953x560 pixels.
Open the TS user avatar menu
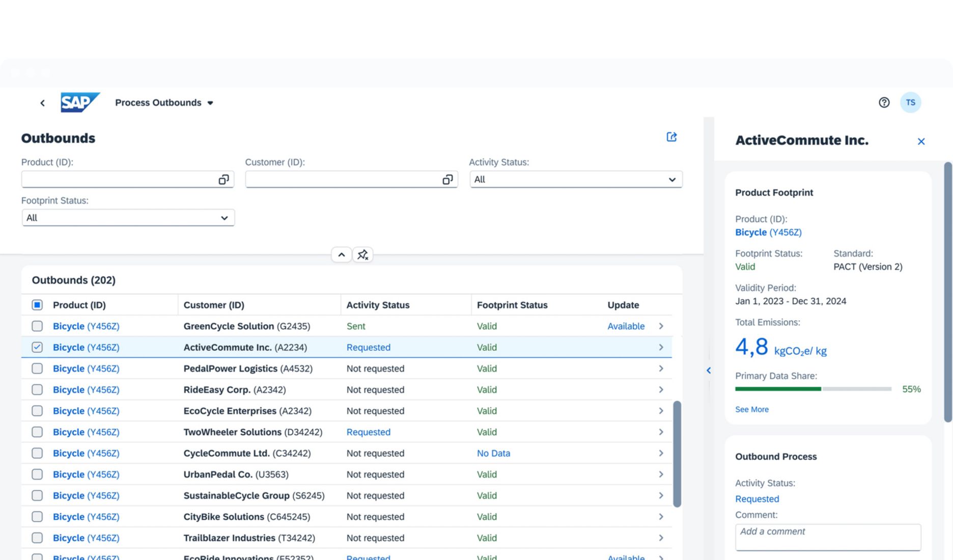[x=910, y=102]
